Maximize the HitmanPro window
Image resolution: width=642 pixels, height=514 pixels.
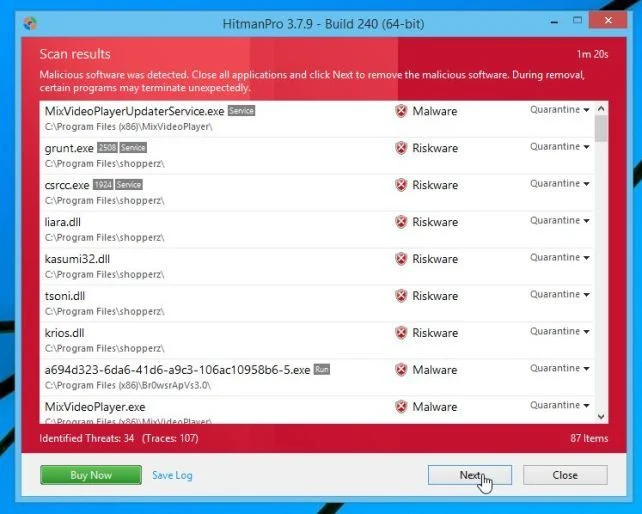click(577, 20)
